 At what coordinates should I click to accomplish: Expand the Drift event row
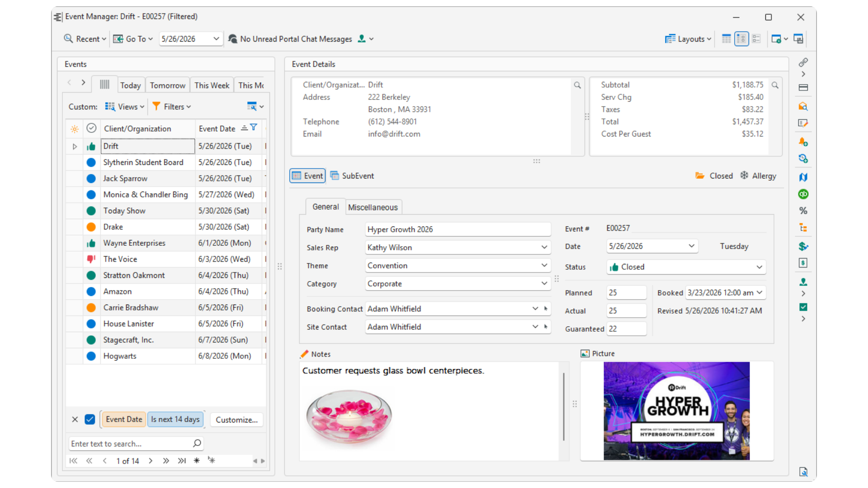coord(75,146)
